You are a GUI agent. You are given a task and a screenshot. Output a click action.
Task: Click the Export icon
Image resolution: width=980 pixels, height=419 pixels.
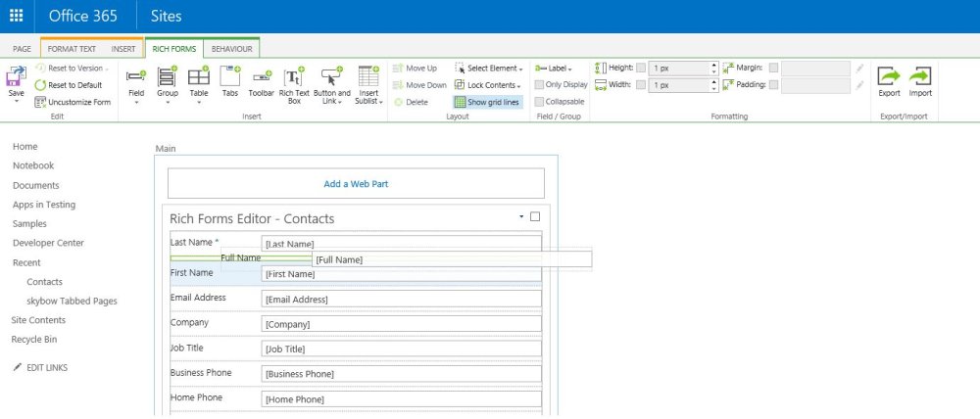[x=889, y=76]
